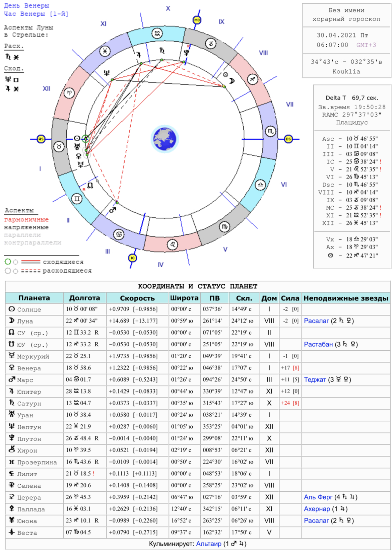392x557 pixels.
Task: Click the Koukliа location text
Action: pyautogui.click(x=346, y=71)
